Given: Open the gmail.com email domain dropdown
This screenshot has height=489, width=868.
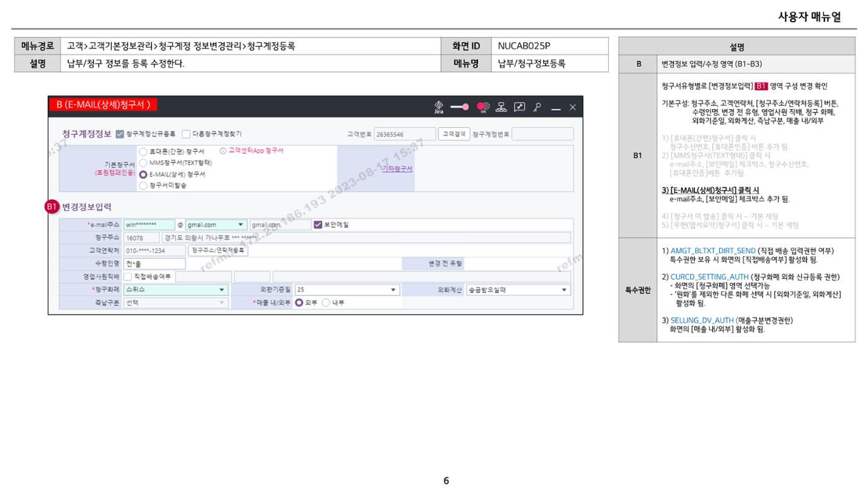Looking at the screenshot, I should point(216,225).
